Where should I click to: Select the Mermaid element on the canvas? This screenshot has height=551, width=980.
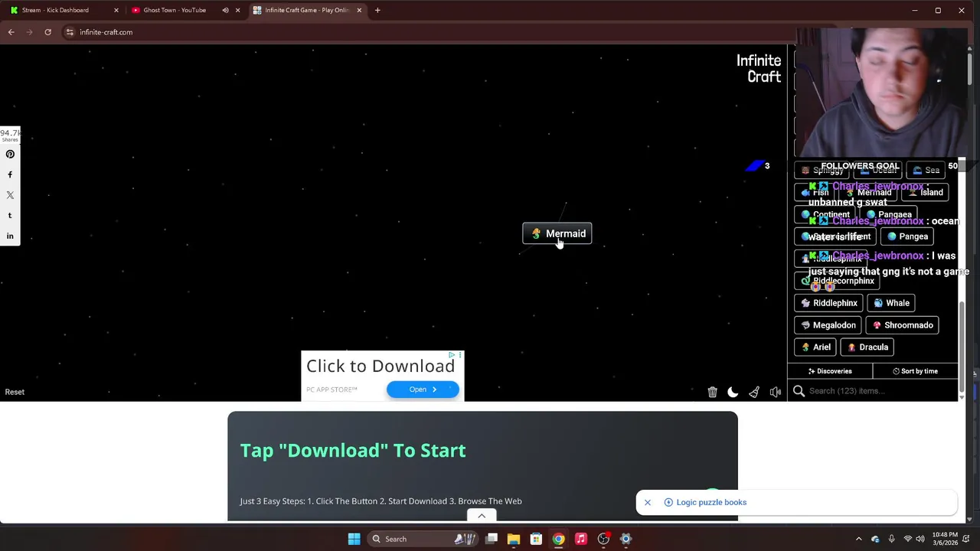557,233
